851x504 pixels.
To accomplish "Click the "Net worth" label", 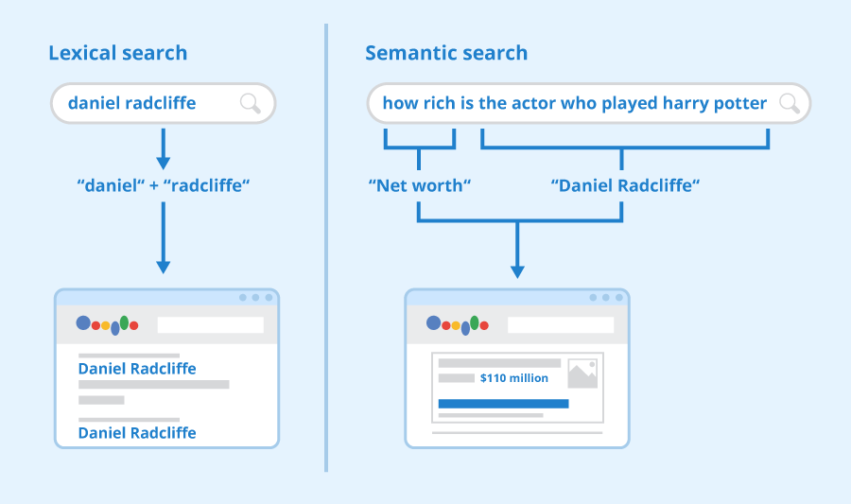I will 419,185.
